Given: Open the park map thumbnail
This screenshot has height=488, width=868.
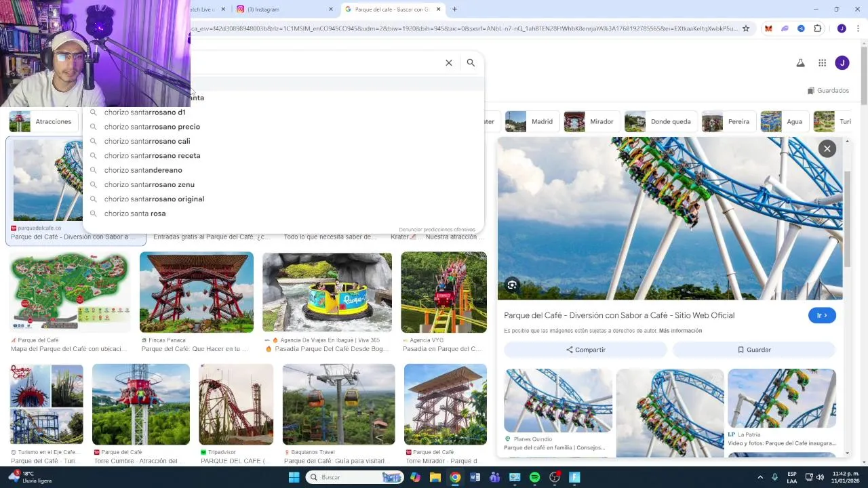Looking at the screenshot, I should point(70,292).
